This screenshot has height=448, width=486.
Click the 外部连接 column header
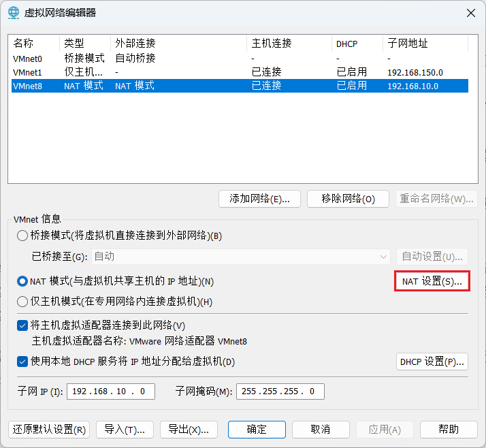tap(179, 43)
